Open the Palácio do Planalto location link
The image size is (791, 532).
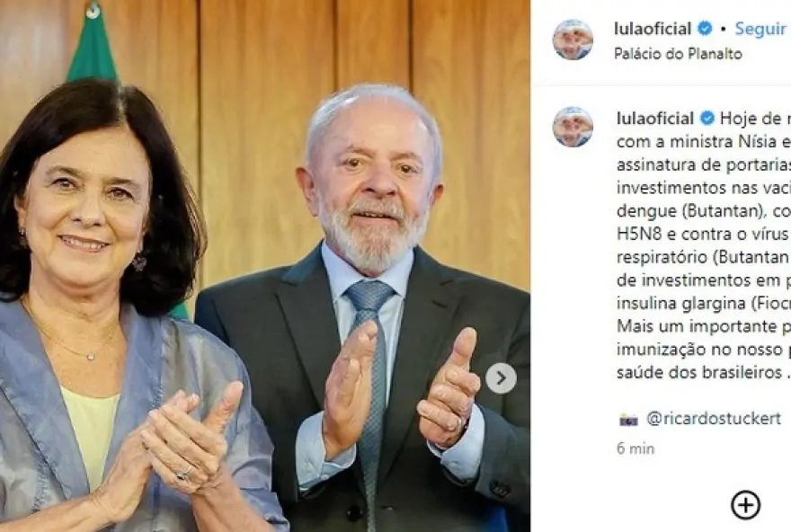point(678,54)
